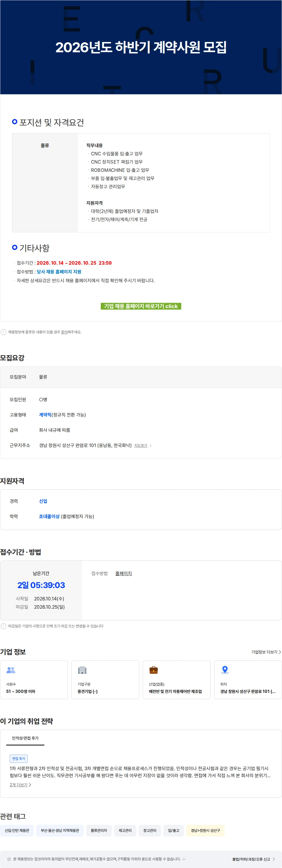Expand the copyright notice dropdown arrow

point(184,859)
